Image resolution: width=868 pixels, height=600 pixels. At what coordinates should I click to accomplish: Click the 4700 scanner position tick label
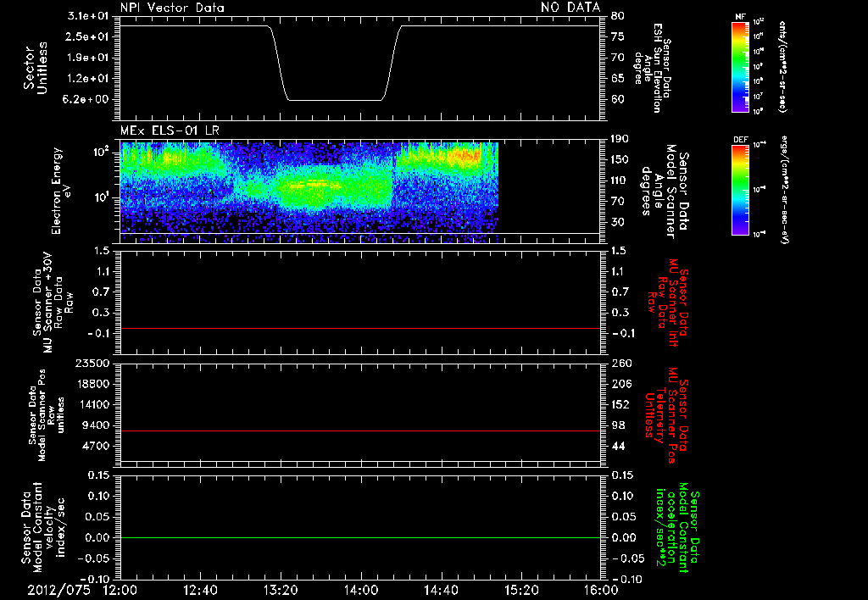click(97, 446)
